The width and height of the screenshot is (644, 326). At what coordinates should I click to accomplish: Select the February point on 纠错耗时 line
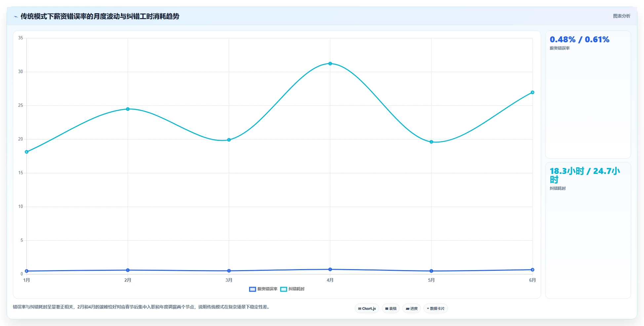(x=128, y=109)
